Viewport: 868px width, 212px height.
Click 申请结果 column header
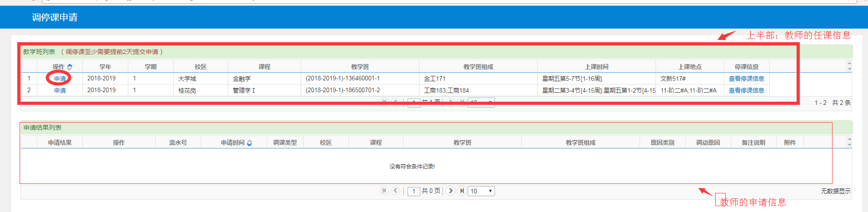[x=60, y=143]
